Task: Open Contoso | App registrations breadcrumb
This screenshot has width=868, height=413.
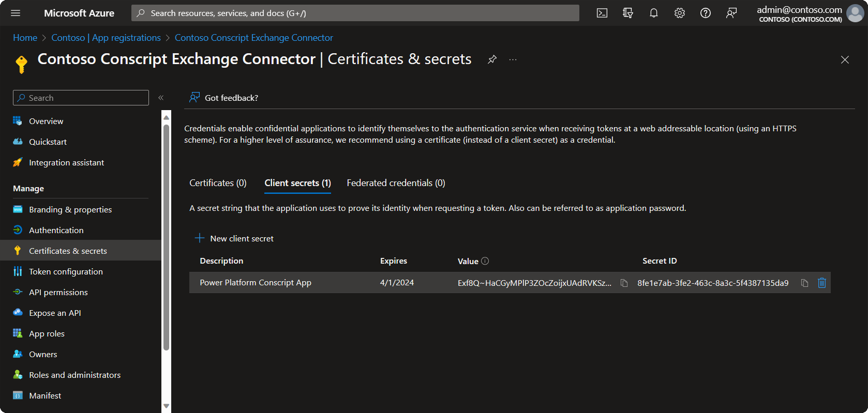Action: click(x=106, y=38)
